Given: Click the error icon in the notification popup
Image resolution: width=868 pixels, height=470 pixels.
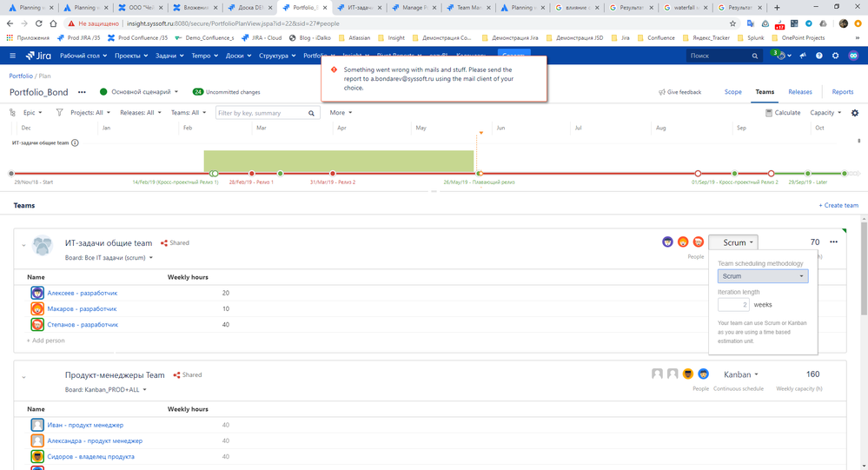Looking at the screenshot, I should 334,70.
